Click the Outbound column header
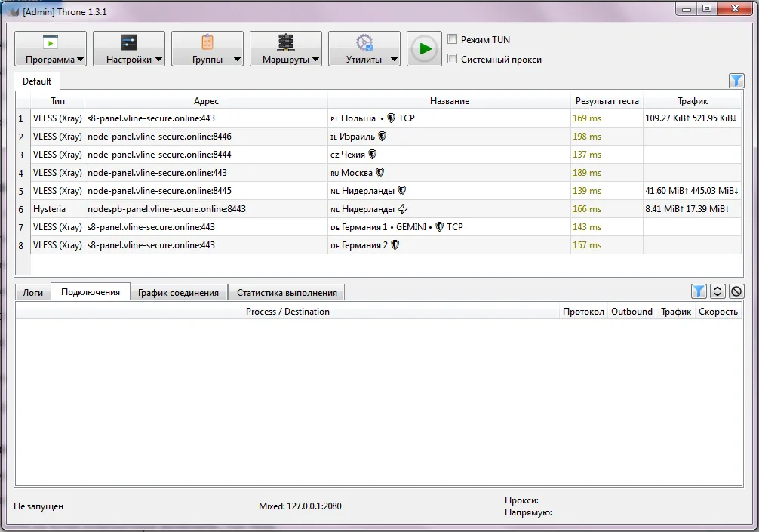 pos(631,312)
